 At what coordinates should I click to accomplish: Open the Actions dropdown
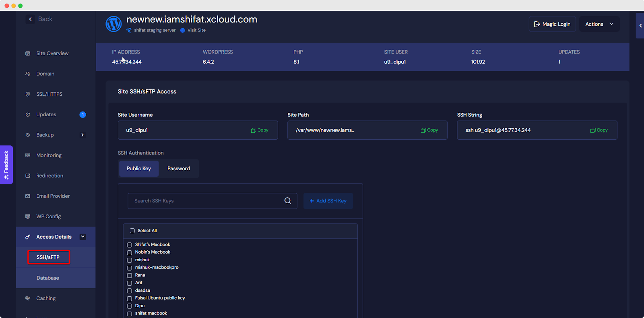point(599,24)
